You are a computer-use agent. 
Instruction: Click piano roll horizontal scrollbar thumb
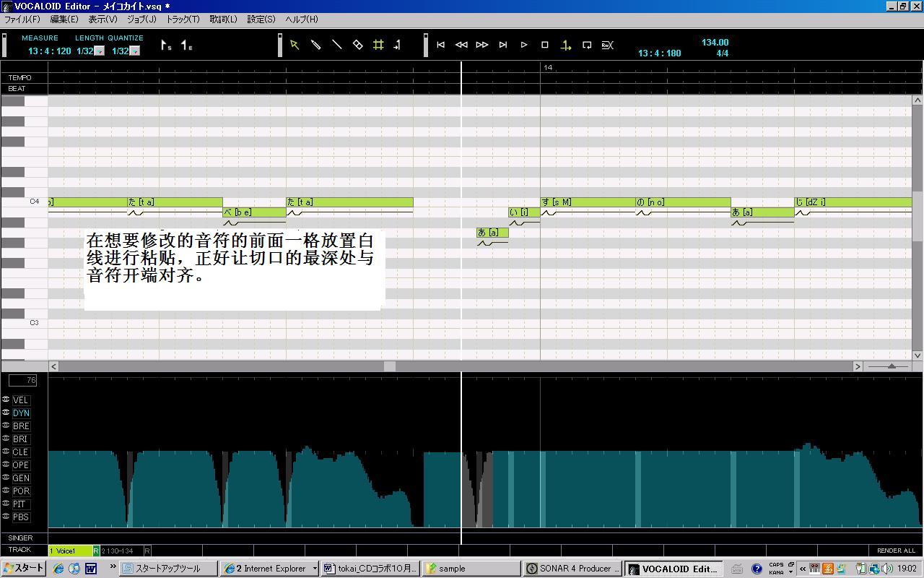pyautogui.click(x=390, y=366)
